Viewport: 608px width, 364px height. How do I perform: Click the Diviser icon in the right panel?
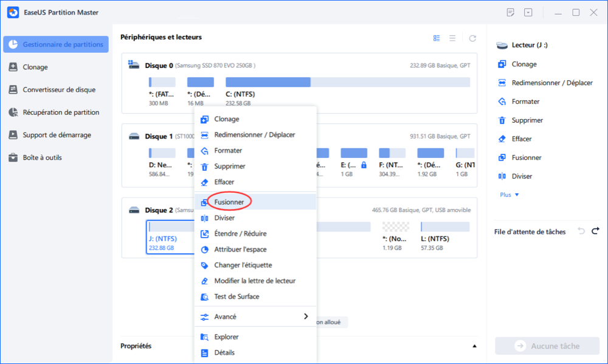(x=502, y=176)
